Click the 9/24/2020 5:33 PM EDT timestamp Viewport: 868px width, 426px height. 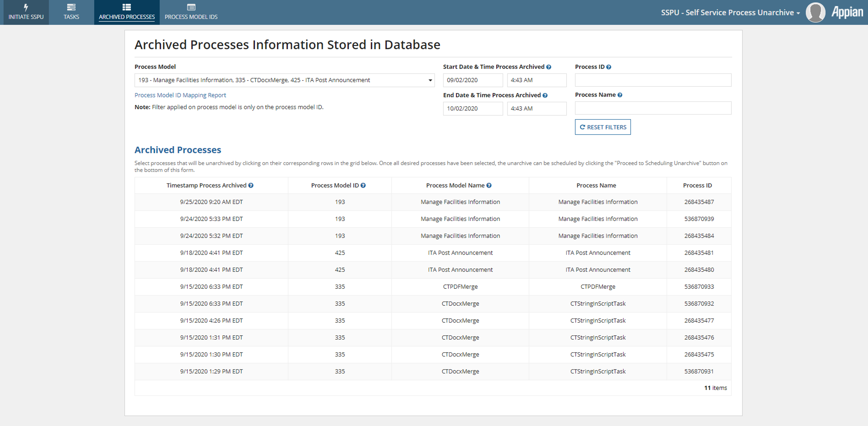point(211,219)
